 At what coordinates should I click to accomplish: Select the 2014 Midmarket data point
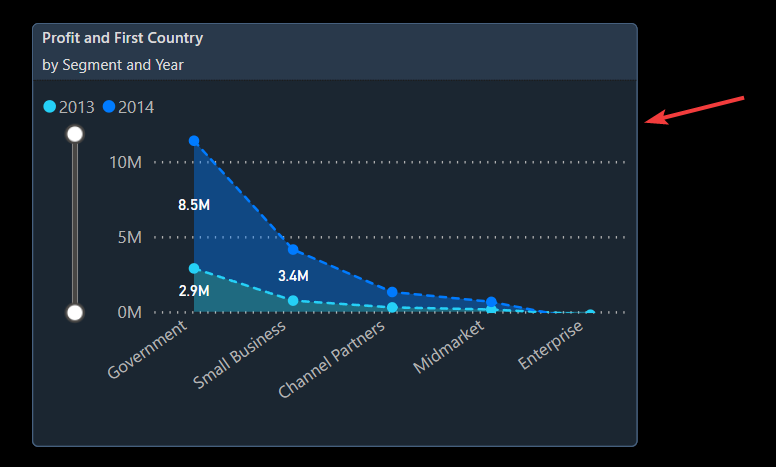pos(491,301)
